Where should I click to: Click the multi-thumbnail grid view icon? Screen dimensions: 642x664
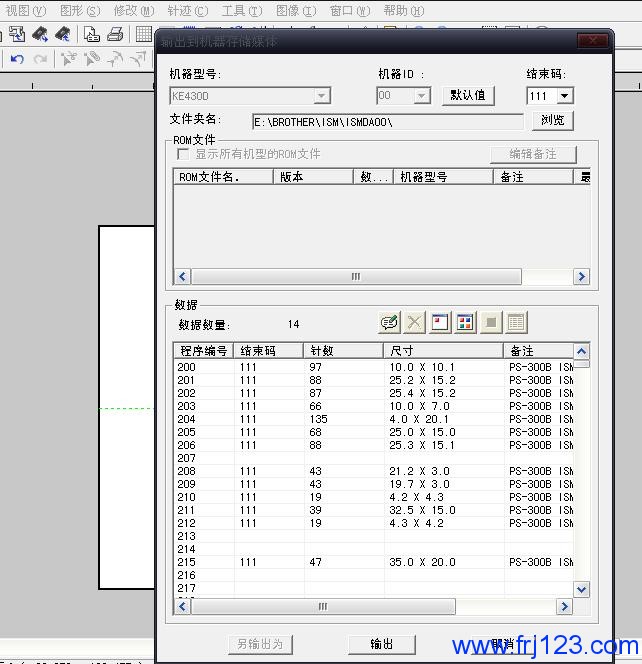click(466, 322)
